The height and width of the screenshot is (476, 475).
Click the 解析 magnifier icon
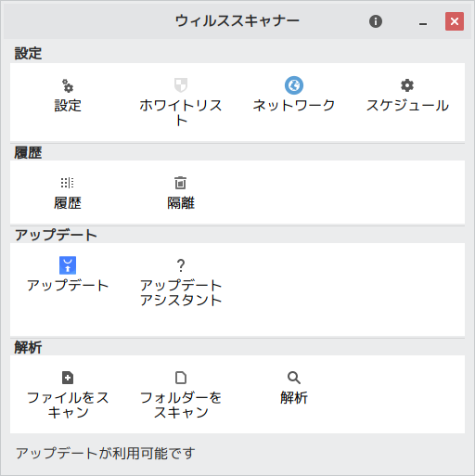click(x=294, y=378)
